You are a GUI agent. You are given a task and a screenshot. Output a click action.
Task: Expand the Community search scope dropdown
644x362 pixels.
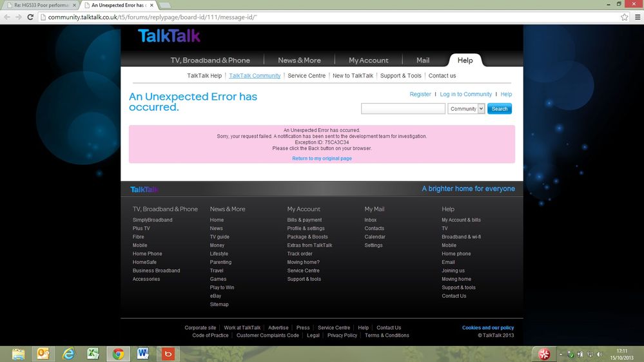pyautogui.click(x=466, y=109)
